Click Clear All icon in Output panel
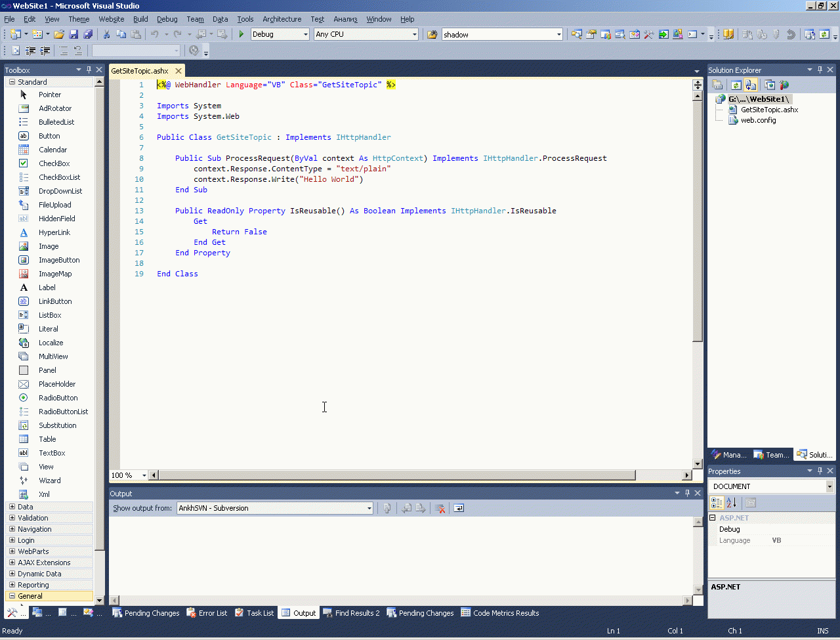 pyautogui.click(x=440, y=508)
